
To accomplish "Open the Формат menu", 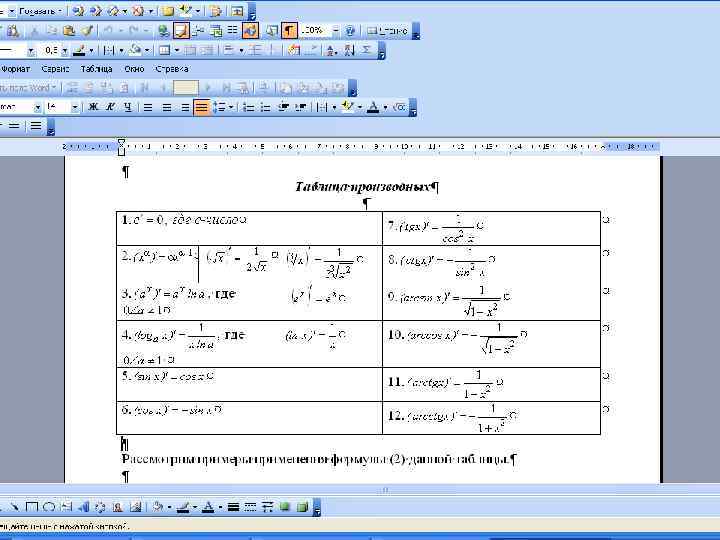I will [16, 69].
